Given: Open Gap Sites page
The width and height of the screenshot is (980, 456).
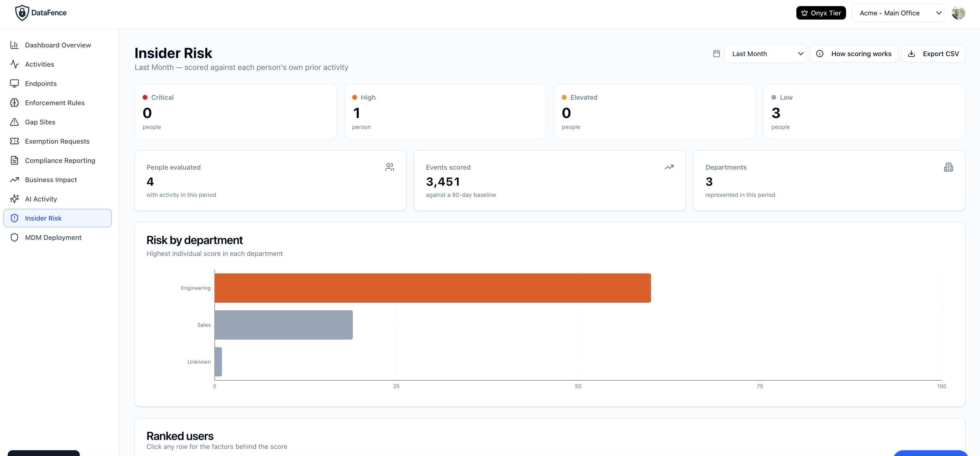Looking at the screenshot, I should pos(57,122).
